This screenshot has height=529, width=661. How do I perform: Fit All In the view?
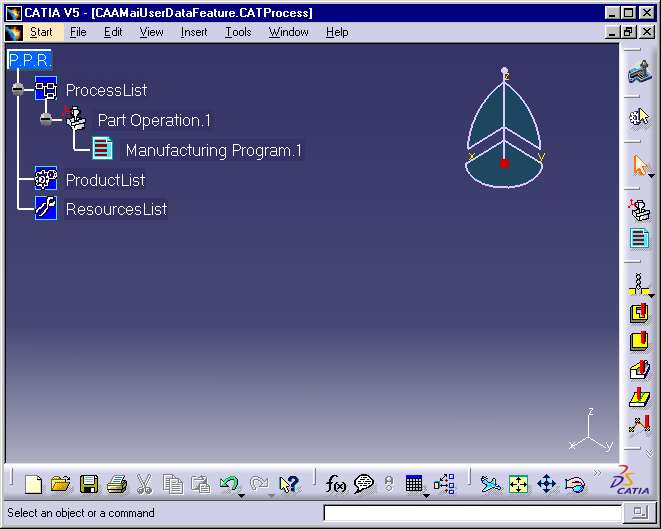point(519,484)
